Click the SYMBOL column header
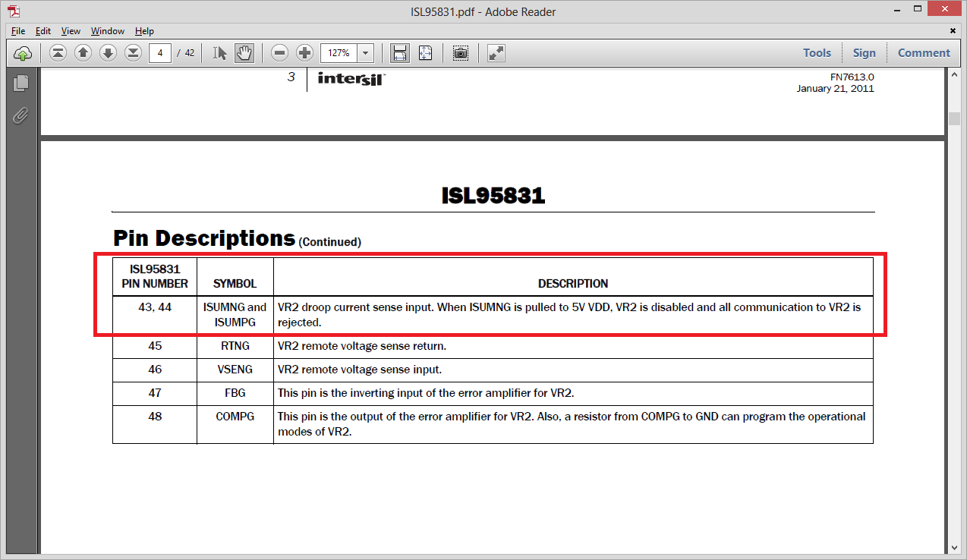 coord(235,284)
